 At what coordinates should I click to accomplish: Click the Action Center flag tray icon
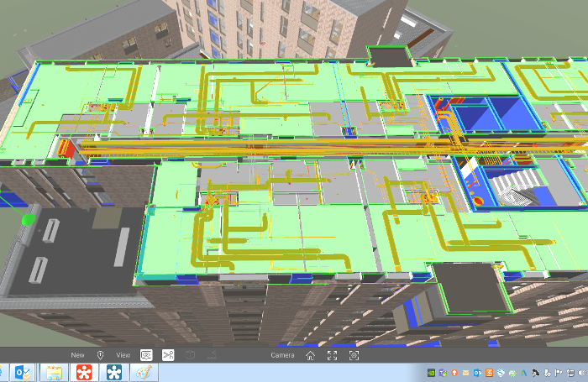[559, 373]
